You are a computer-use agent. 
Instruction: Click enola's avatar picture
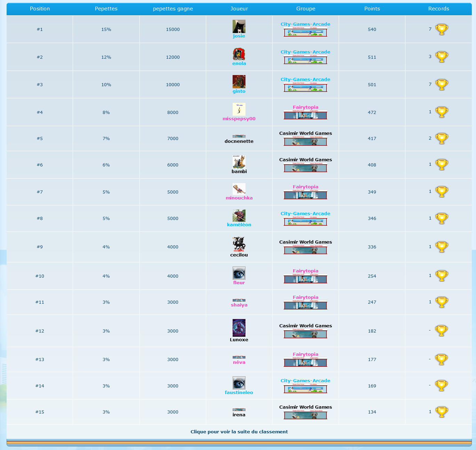(239, 54)
